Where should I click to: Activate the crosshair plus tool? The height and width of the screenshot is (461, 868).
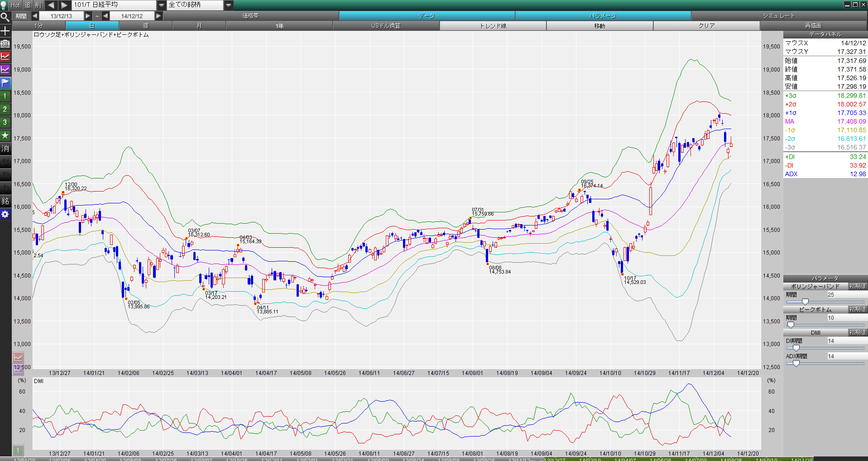5,31
